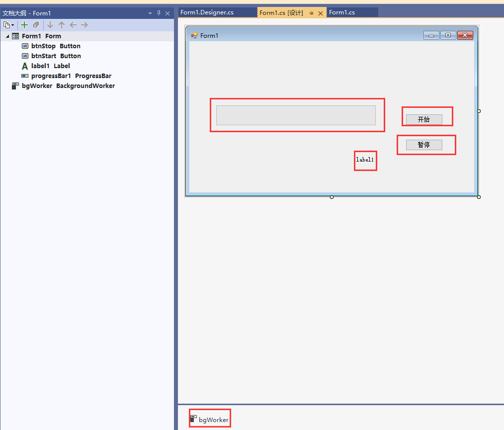Click the btnStop button icon in tree
504x430 pixels.
click(25, 46)
